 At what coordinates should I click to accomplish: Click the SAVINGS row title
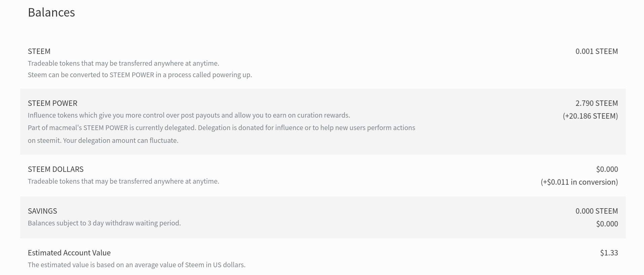click(42, 211)
